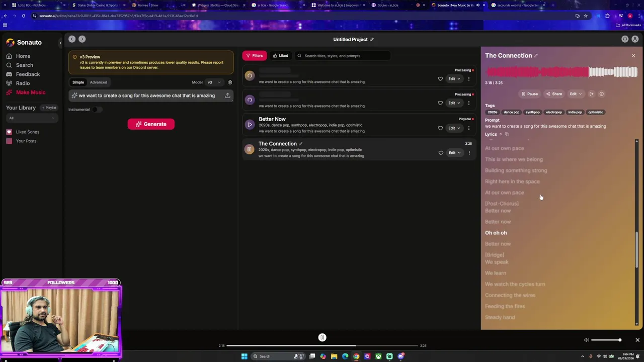Viewport: 644px width, 362px height.
Task: Edit the Untitled Project name pencil icon
Action: pos(372,40)
